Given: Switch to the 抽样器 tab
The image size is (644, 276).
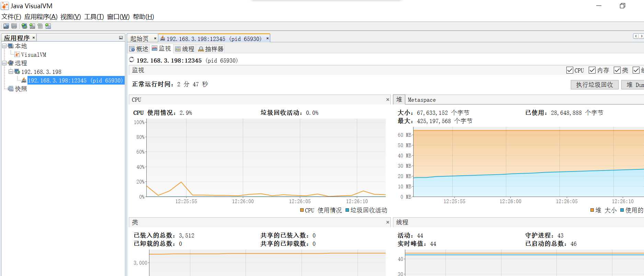Looking at the screenshot, I should 211,49.
